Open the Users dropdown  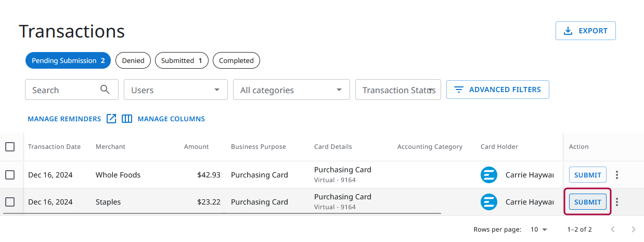[176, 90]
